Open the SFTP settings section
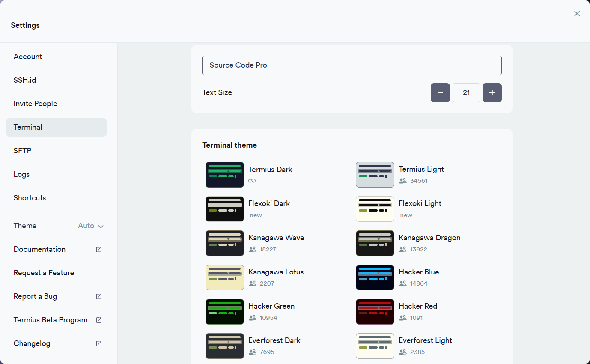This screenshot has height=364, width=590. click(57, 151)
